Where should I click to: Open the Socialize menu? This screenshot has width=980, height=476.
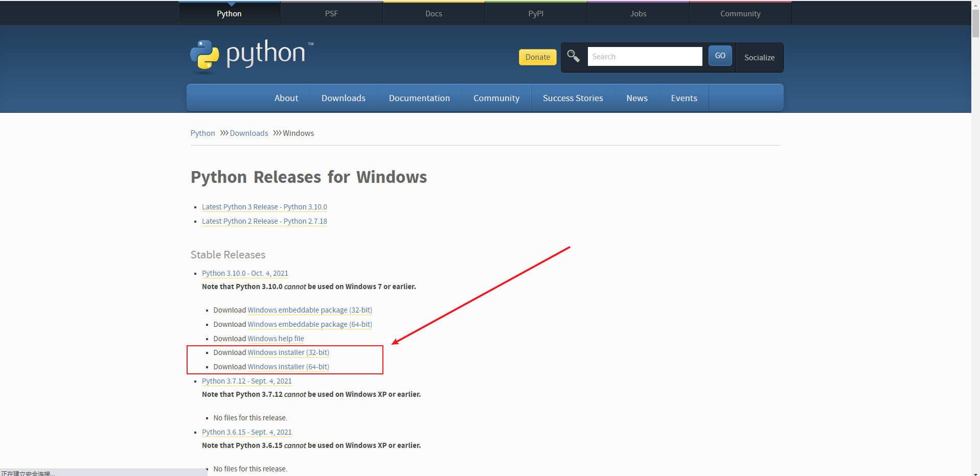pos(759,57)
